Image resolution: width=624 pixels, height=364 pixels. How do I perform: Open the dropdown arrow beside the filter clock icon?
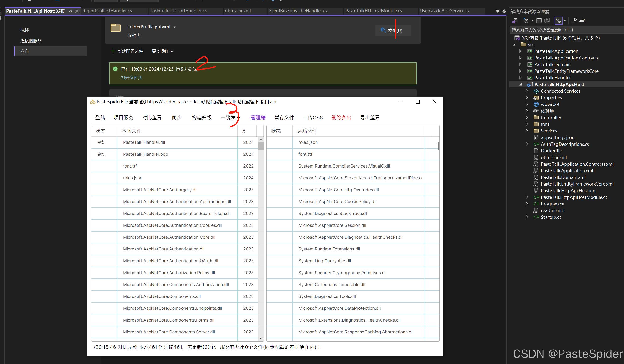point(532,21)
